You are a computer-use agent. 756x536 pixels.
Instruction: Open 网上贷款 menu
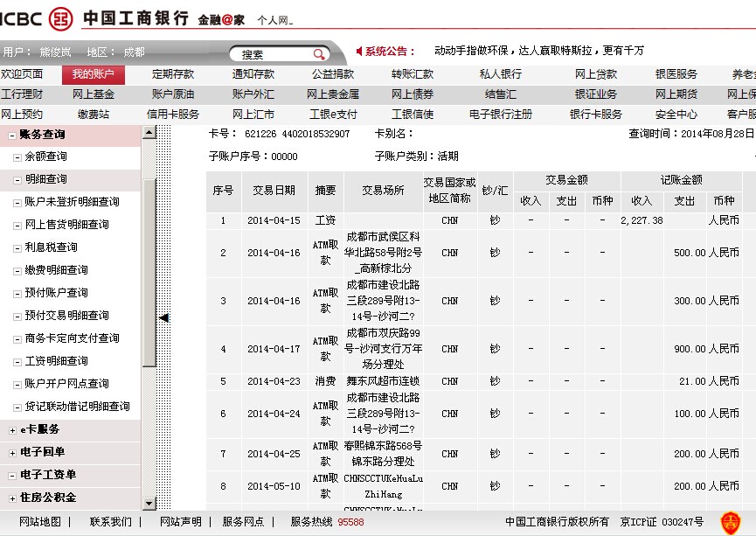596,73
